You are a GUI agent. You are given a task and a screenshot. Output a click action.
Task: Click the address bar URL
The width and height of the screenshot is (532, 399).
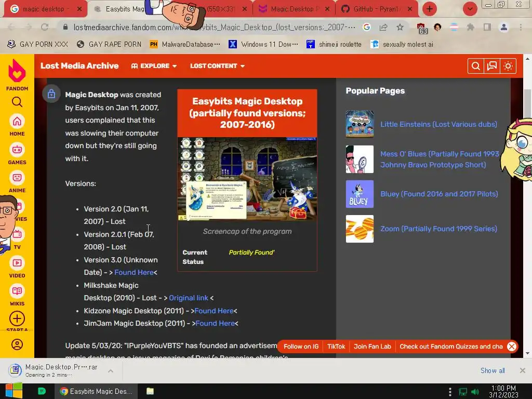click(x=215, y=27)
